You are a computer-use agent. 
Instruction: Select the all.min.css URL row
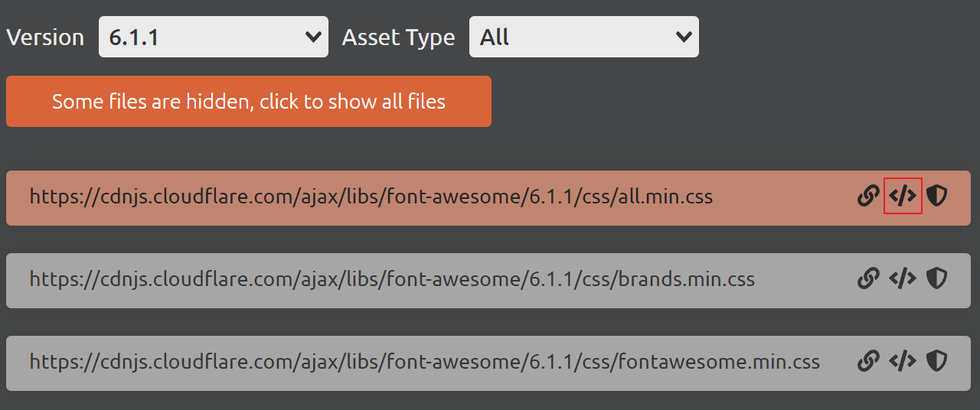(x=488, y=197)
